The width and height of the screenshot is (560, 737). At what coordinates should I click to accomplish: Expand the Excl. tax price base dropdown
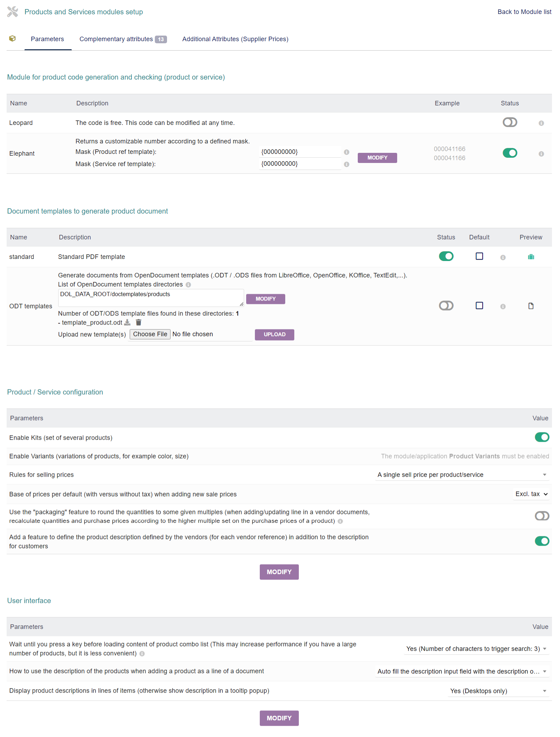[531, 494]
